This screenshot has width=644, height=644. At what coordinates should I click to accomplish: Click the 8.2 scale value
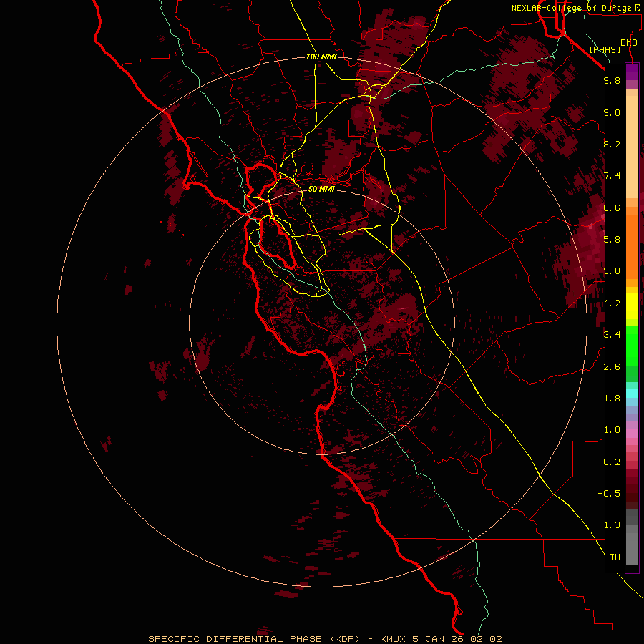tap(612, 144)
